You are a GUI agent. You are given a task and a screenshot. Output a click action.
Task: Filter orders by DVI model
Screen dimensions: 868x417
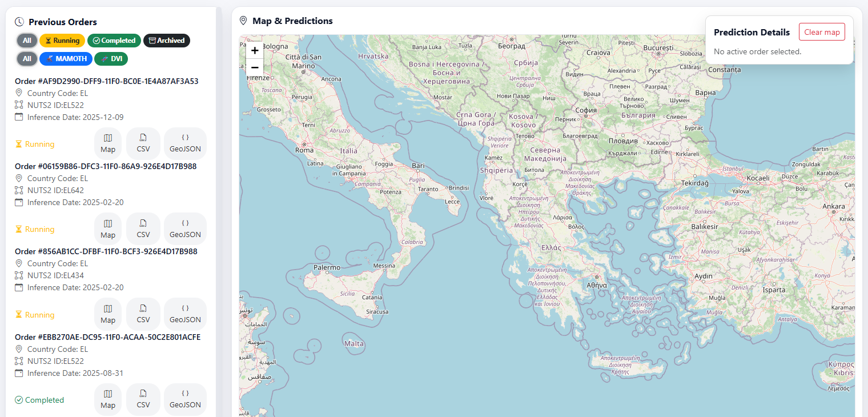point(111,58)
